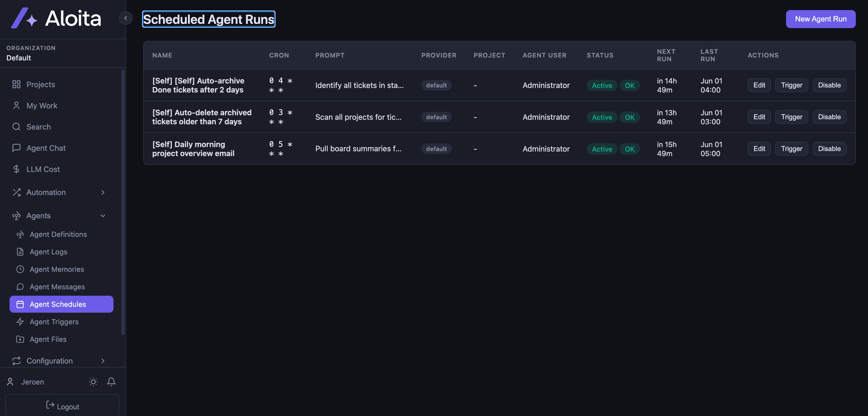Create a New Agent Run

point(821,19)
